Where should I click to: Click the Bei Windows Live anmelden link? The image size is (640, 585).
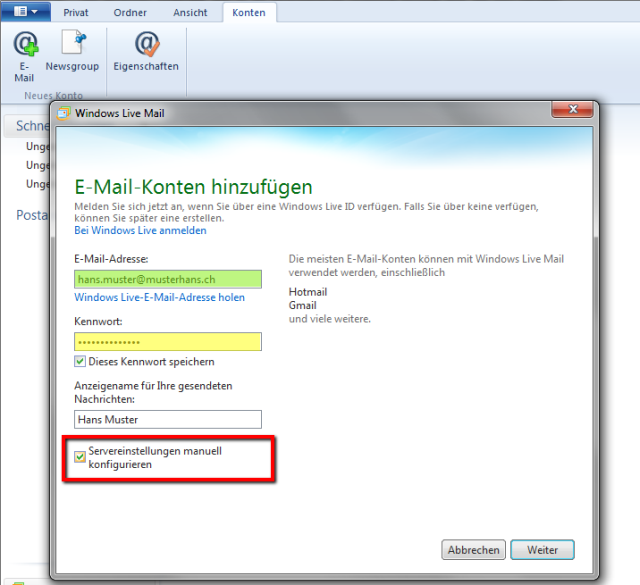click(x=140, y=230)
